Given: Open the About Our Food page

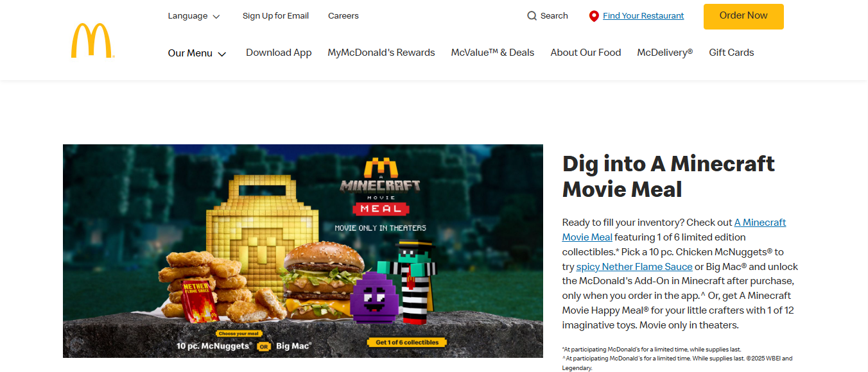Looking at the screenshot, I should click(585, 53).
